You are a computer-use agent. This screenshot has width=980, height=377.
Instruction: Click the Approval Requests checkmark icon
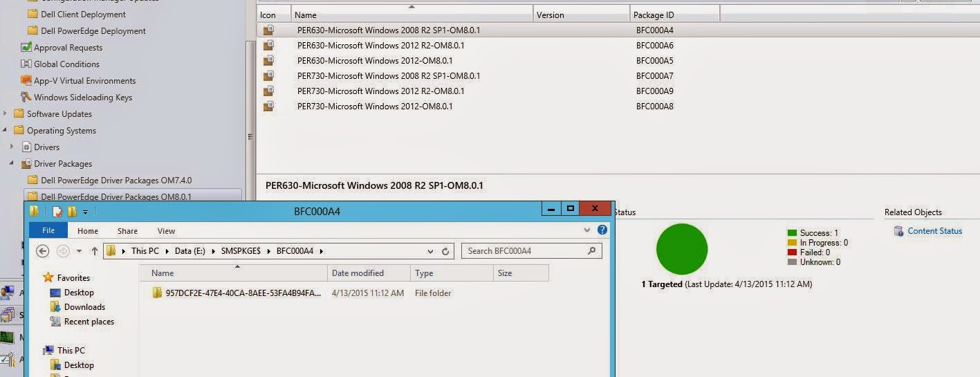(26, 48)
